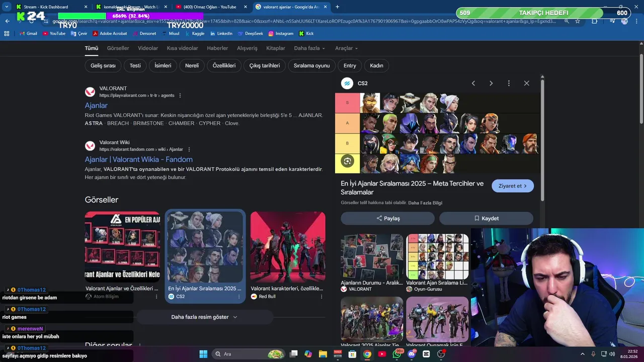This screenshot has width=644, height=362.
Task: Open OBS Studio from the taskbar
Action: pos(441,354)
